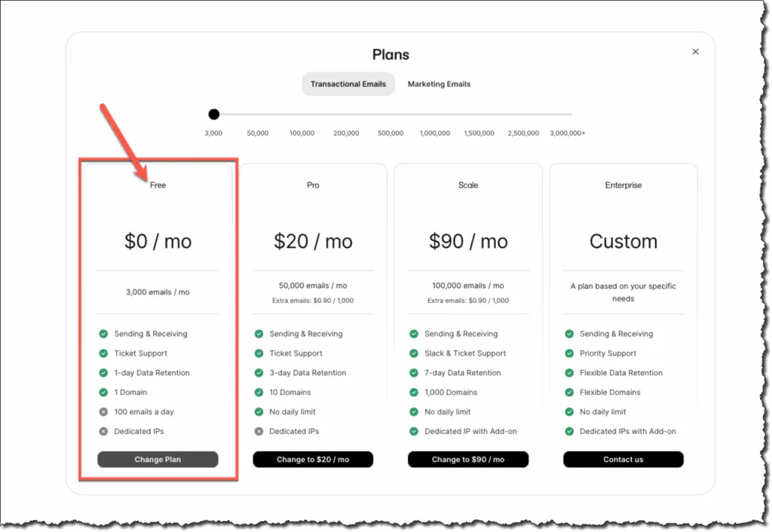Set slider to the 100,000 label

coord(302,133)
